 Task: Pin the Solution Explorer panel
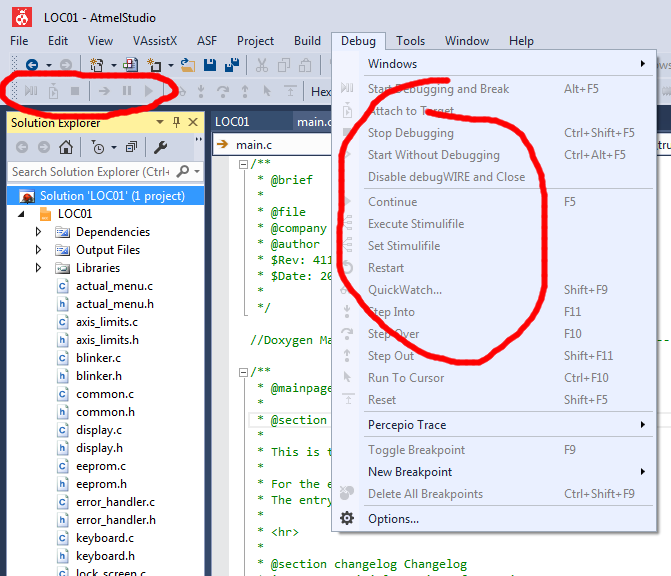click(176, 122)
